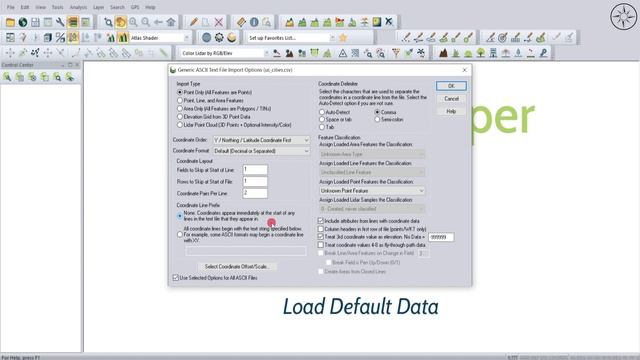Screen dimensions: 640x360
Task: Click the Zoom In magnifier icon
Action: click(133, 22)
